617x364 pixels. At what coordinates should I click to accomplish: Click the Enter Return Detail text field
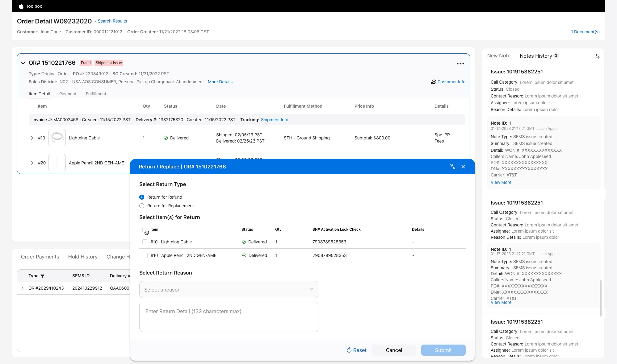click(229, 316)
